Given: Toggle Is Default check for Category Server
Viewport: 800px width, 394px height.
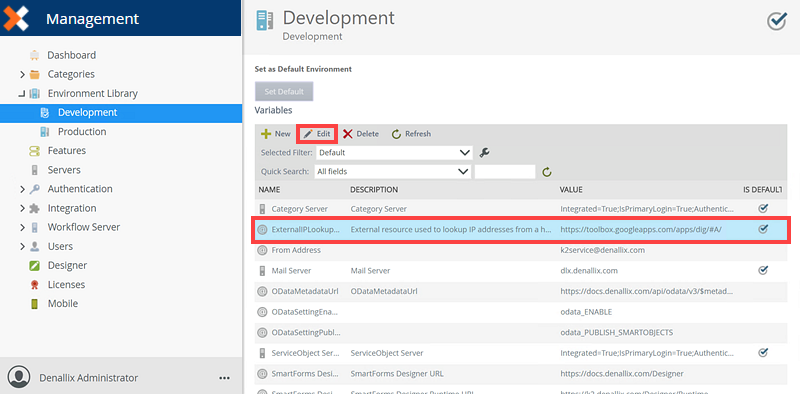Looking at the screenshot, I should (763, 208).
